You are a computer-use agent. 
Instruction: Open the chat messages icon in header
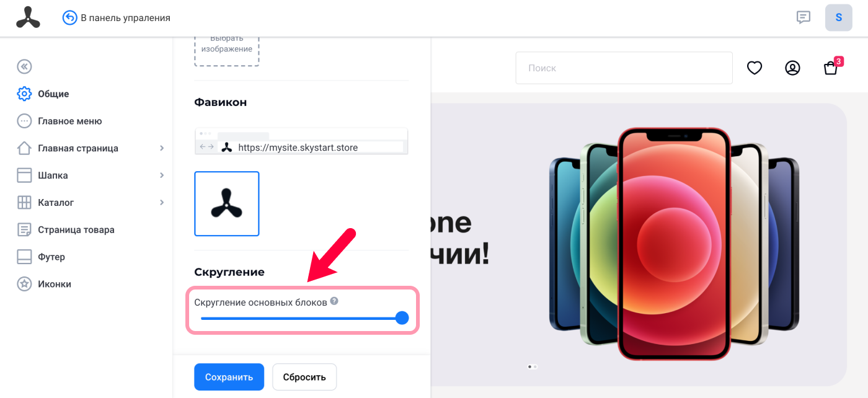pyautogui.click(x=804, y=17)
